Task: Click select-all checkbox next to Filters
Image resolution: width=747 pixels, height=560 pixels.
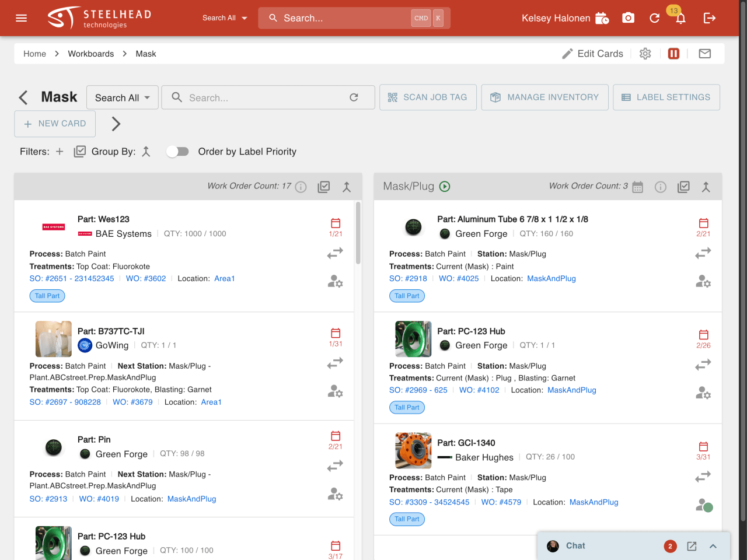Action: (x=80, y=152)
